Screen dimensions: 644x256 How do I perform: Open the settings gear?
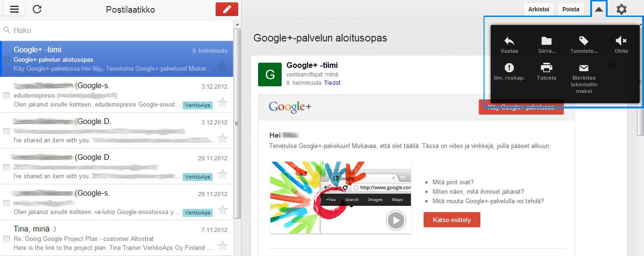[x=621, y=9]
